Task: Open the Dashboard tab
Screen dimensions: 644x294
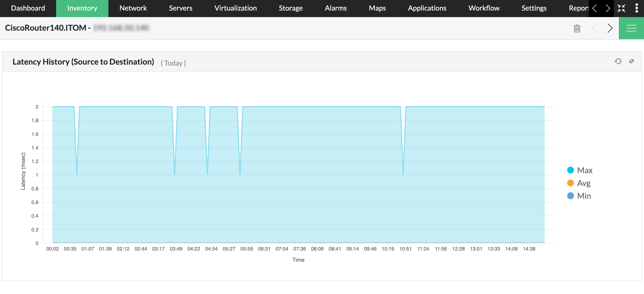Action: (x=28, y=8)
